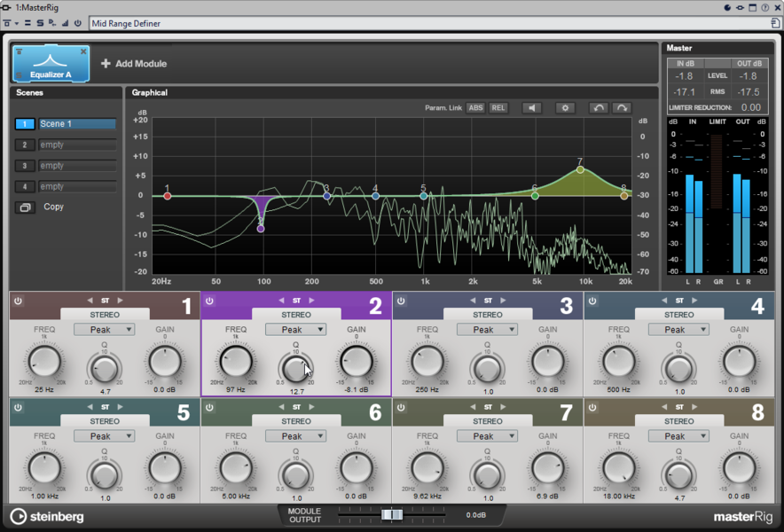The height and width of the screenshot is (532, 784).
Task: Open the band 4 Peak filter type dropdown
Action: pos(678,330)
